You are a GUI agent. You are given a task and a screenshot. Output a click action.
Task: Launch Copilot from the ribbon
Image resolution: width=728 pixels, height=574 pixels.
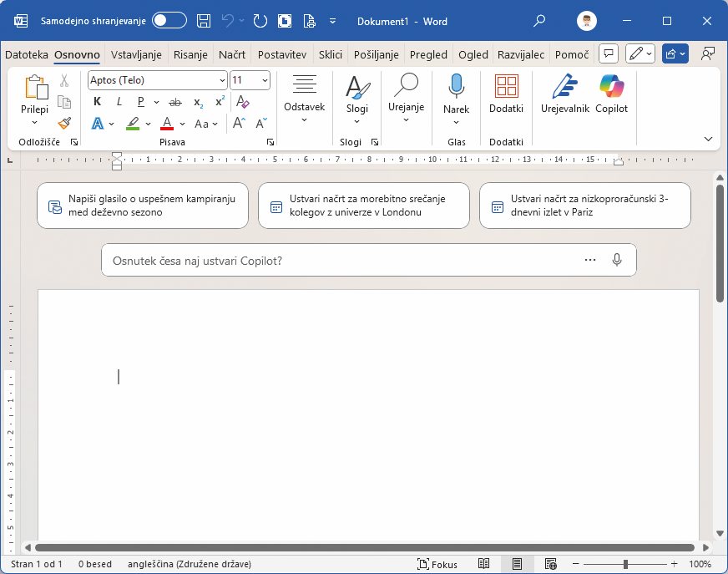611,86
